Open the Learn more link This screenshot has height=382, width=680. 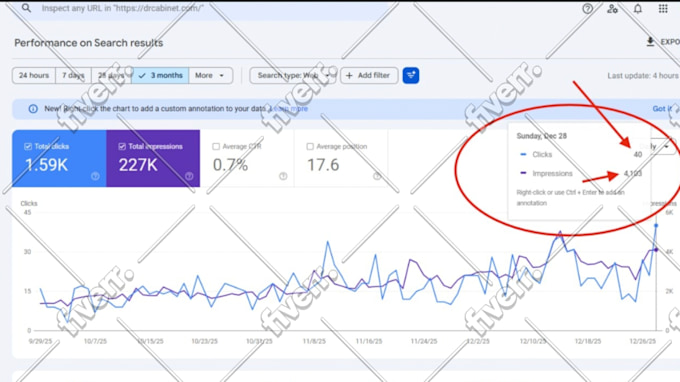[x=288, y=109]
